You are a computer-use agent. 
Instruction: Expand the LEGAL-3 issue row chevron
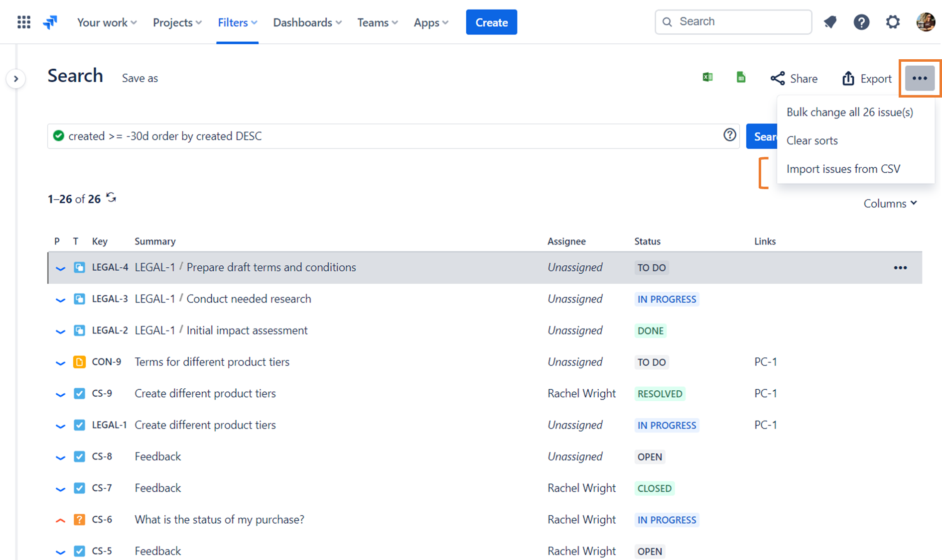[x=60, y=299]
